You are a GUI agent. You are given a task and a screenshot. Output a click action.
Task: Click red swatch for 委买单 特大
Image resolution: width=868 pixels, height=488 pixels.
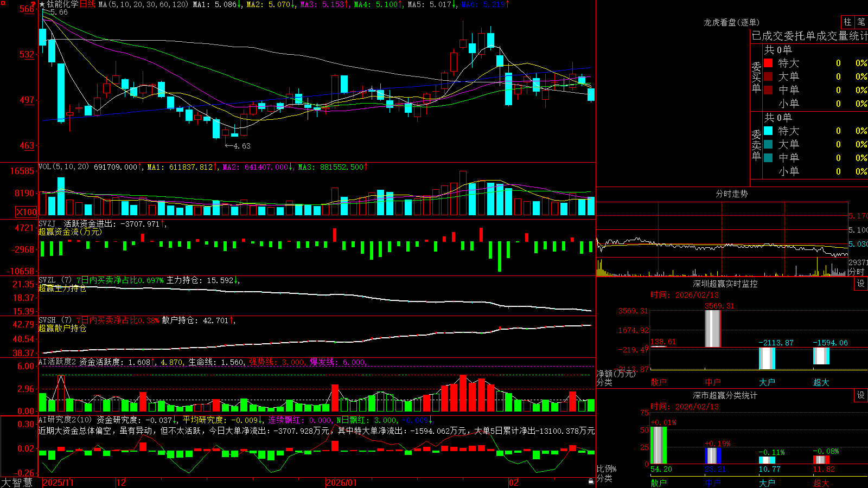coord(768,63)
